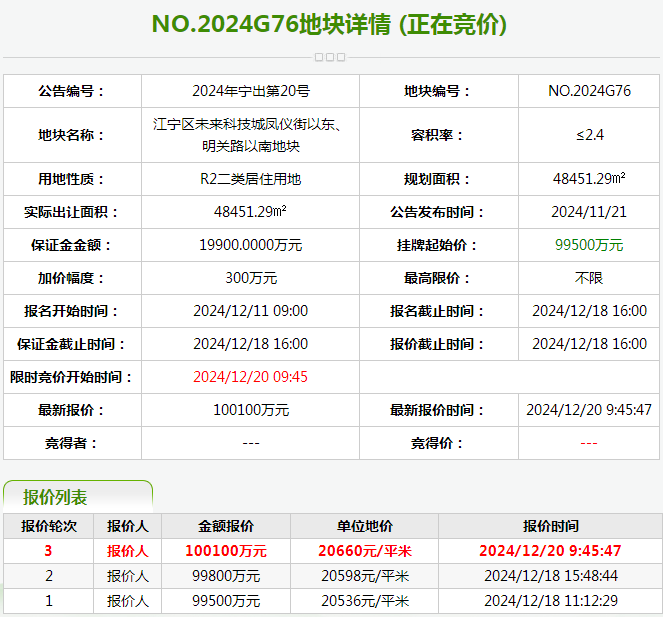Select the price ceiling value 不限
663x617 pixels.
589,278
